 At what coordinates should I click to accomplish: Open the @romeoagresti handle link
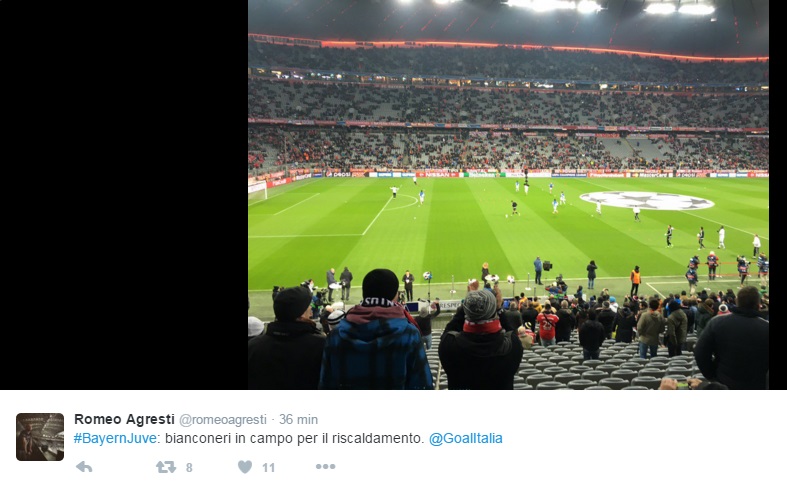point(222,420)
